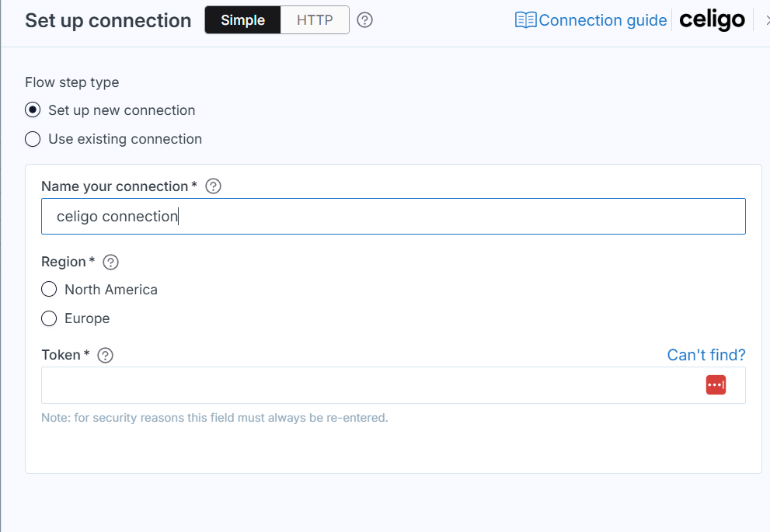Click the security note under Token

pos(214,418)
